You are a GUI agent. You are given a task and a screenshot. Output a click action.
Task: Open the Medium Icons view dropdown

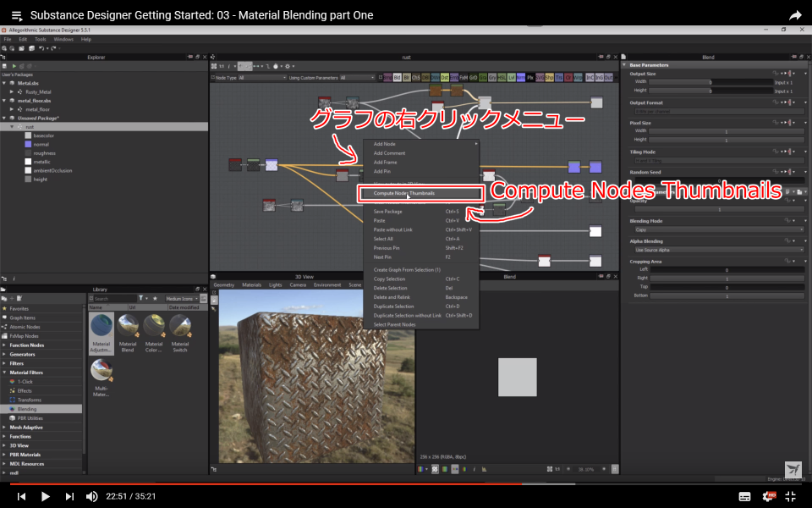[x=182, y=299]
